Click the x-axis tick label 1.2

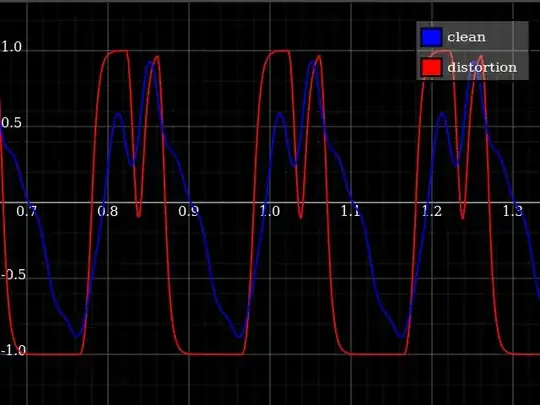432,211
